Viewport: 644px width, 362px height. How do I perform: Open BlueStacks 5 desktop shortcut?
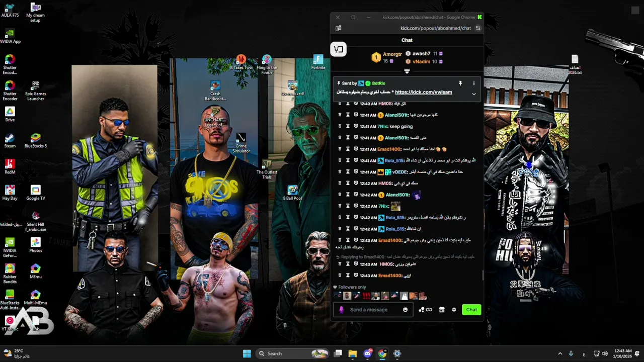pos(35,140)
